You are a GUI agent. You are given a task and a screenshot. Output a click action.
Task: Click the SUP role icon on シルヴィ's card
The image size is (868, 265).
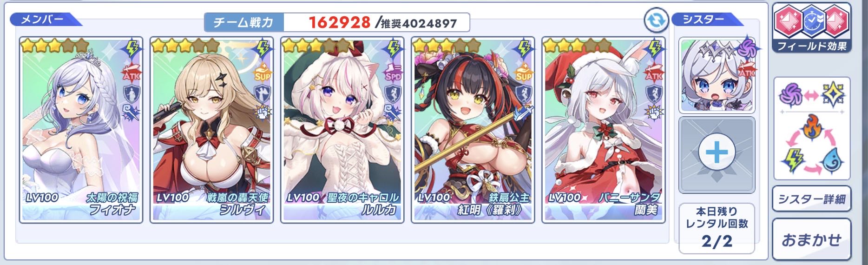point(262,73)
